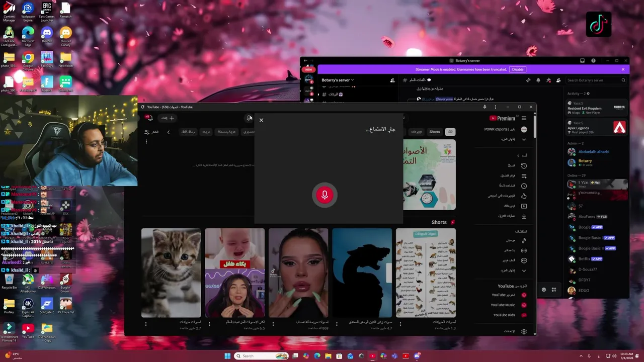
Task: Open Botarry's server dropdown in Discord
Action: tap(338, 80)
